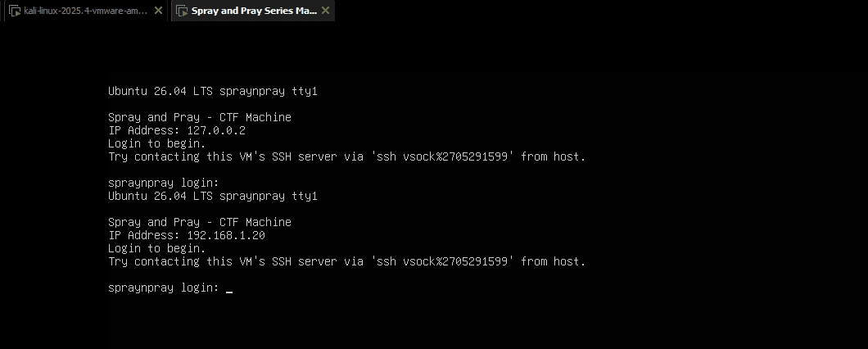Click the blinking cursor after the last login prompt
Image resolution: width=868 pixels, height=349 pixels.
coord(229,288)
